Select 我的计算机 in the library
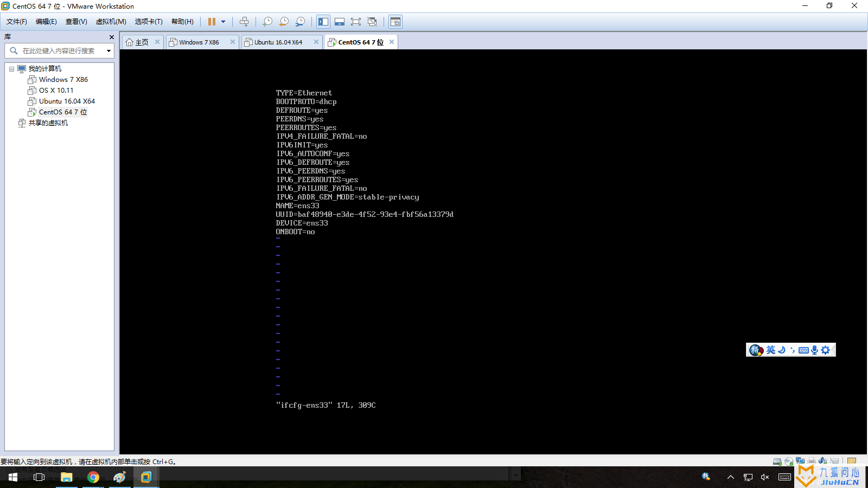Image resolution: width=868 pixels, height=488 pixels. tap(44, 69)
